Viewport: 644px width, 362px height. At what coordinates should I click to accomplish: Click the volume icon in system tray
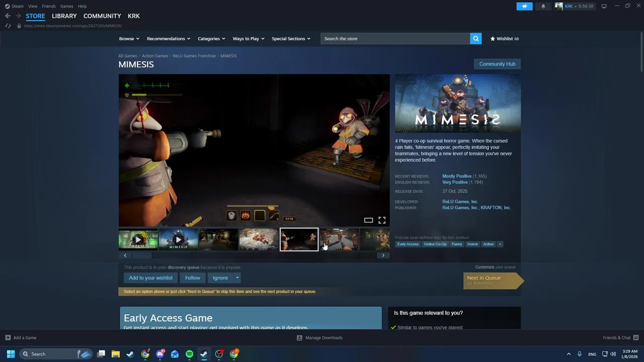click(613, 354)
